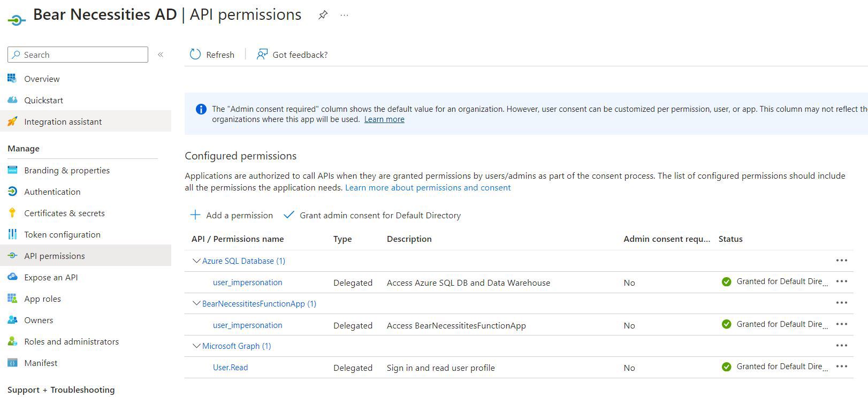868x397 pixels.
Task: Click the Refresh circular arrow icon
Action: [195, 55]
